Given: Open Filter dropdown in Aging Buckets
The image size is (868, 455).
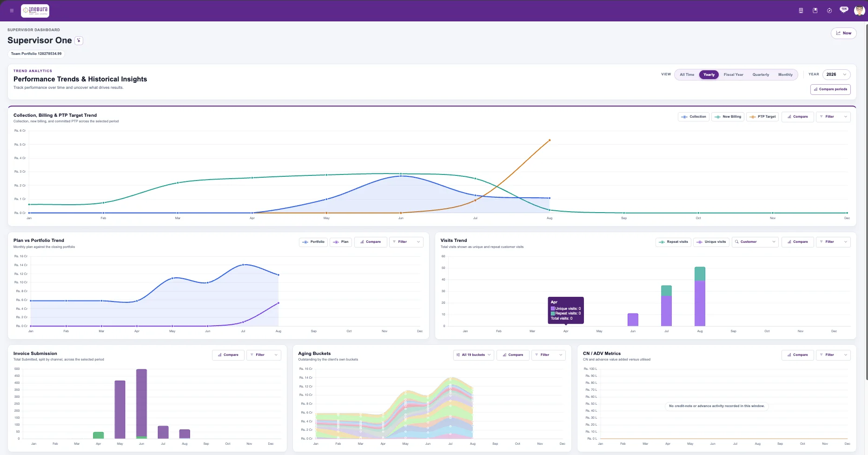Looking at the screenshot, I should point(549,355).
